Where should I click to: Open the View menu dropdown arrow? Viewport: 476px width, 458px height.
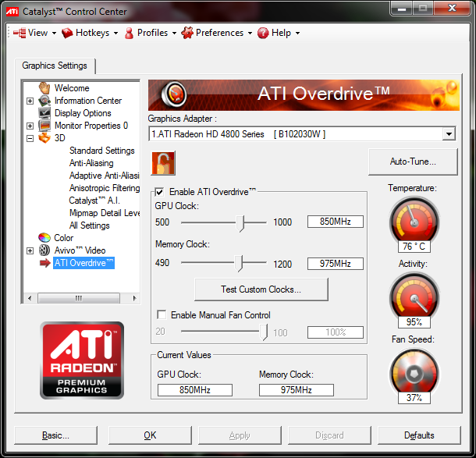click(x=54, y=33)
